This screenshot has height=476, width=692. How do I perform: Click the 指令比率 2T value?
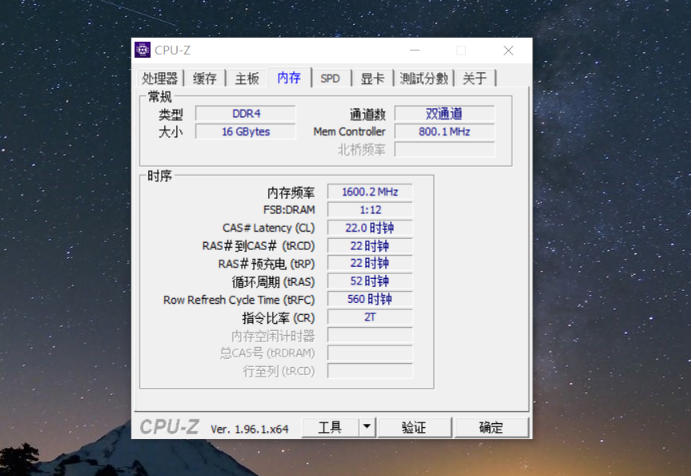coord(370,317)
